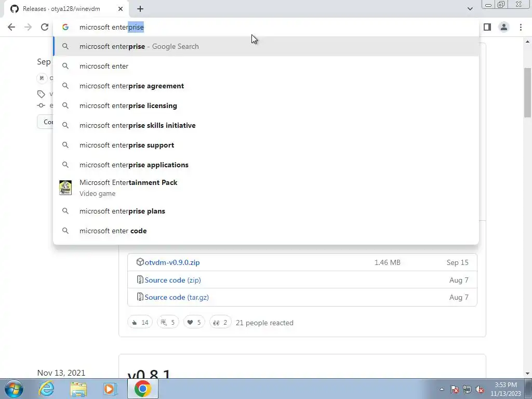This screenshot has width=532, height=399.
Task: Toggle the hooray reaction with 5
Action: tap(168, 322)
